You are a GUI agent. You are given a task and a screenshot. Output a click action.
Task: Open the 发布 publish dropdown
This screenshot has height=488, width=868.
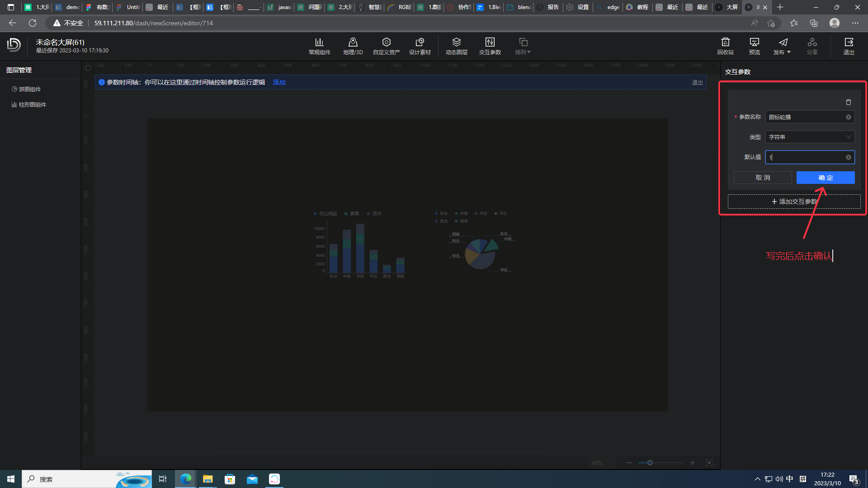click(783, 46)
